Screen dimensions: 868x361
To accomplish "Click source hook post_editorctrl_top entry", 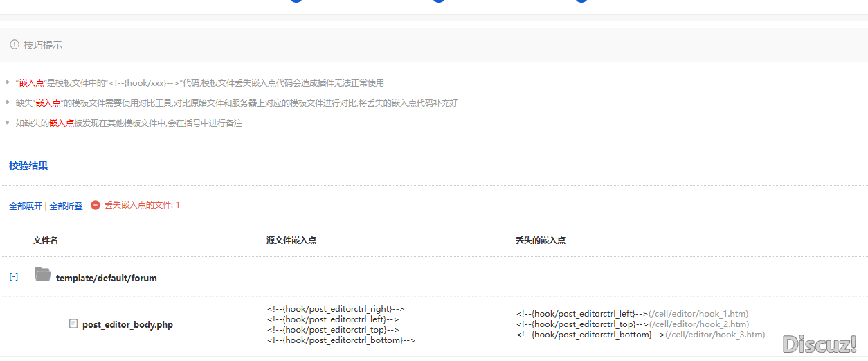I will tap(333, 330).
